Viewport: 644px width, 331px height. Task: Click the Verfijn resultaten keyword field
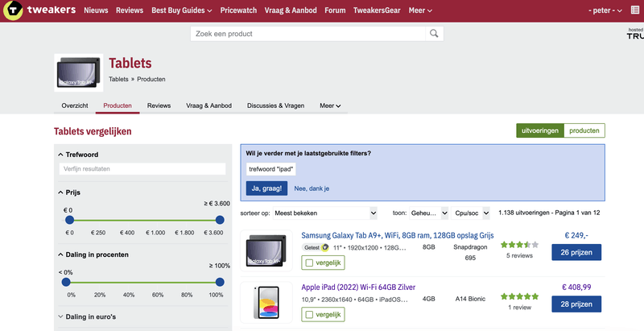pyautogui.click(x=142, y=169)
